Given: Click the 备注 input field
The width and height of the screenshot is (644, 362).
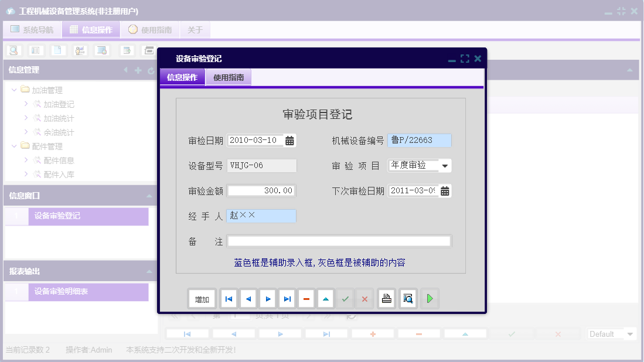Looking at the screenshot, I should [339, 241].
